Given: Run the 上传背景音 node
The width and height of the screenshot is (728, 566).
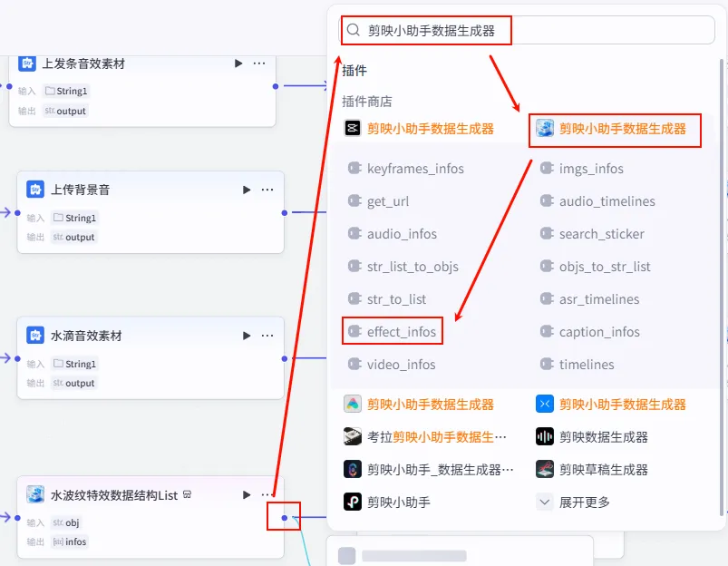Looking at the screenshot, I should coord(247,190).
